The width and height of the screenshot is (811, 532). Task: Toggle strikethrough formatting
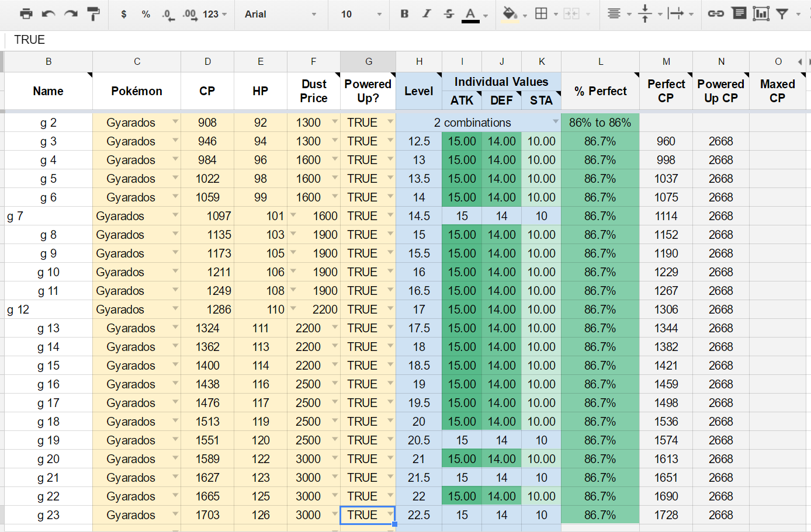449,14
